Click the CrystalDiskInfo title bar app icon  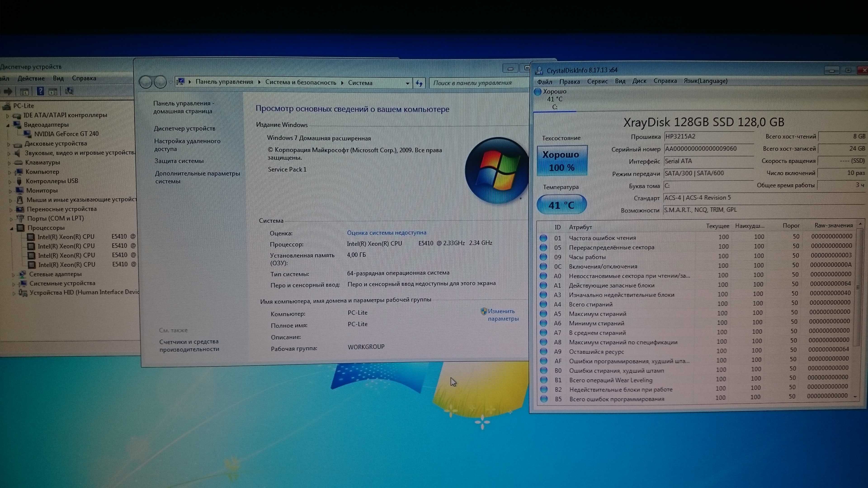[539, 70]
